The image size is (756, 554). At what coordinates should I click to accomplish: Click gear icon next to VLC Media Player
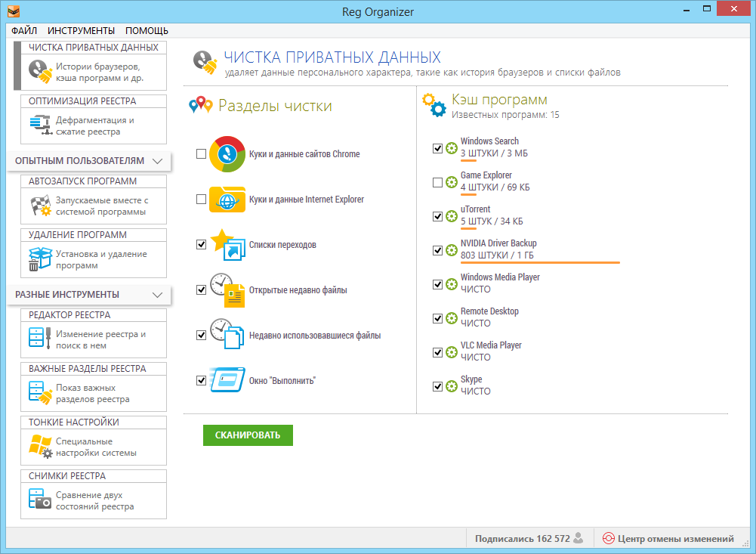click(x=452, y=352)
